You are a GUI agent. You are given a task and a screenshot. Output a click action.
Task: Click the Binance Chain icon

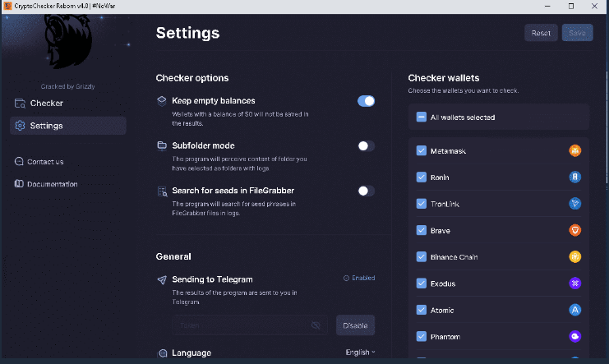pyautogui.click(x=575, y=257)
